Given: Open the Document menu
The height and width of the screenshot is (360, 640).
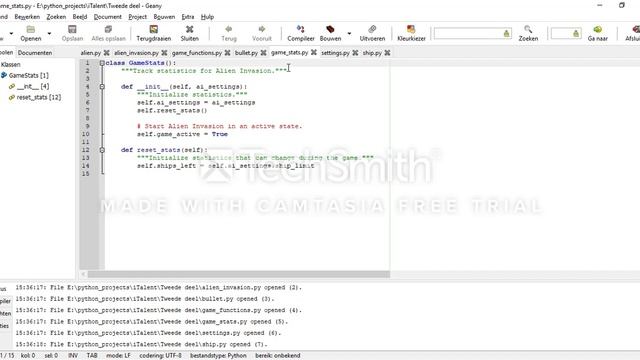Looking at the screenshot, I should (x=107, y=17).
